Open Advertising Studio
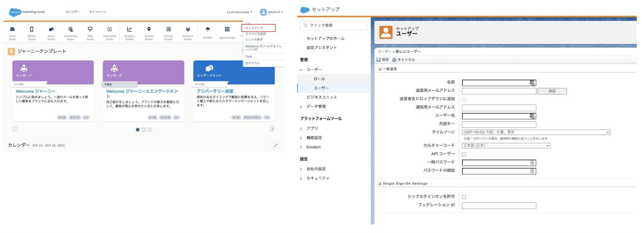This screenshot has width=644, height=233. tap(71, 33)
